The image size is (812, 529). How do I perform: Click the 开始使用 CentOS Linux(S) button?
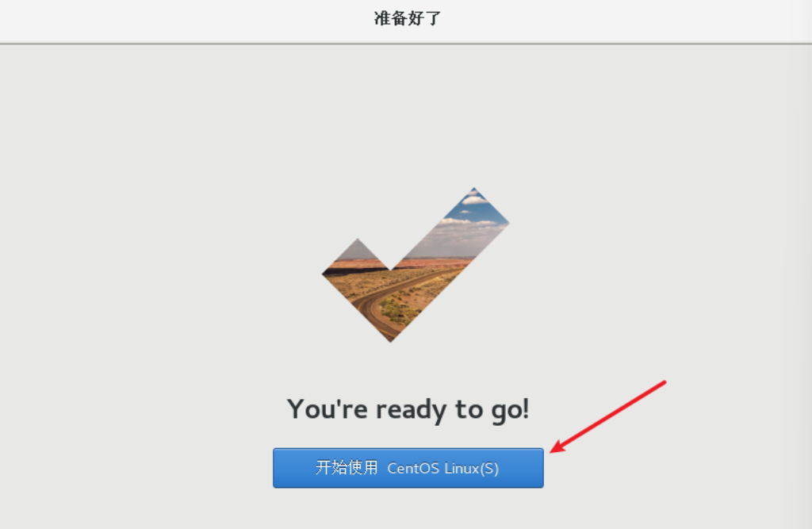(408, 468)
